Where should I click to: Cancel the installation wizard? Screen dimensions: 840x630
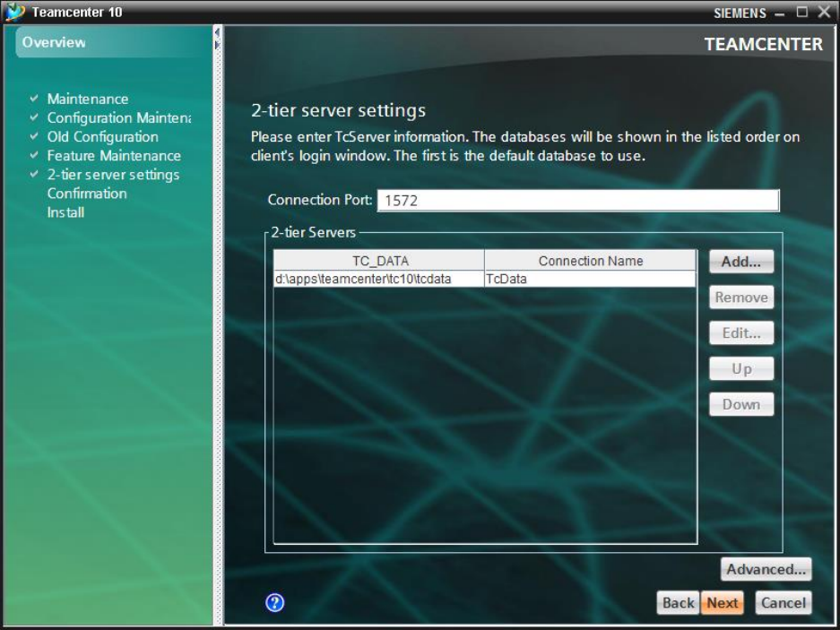tap(784, 603)
